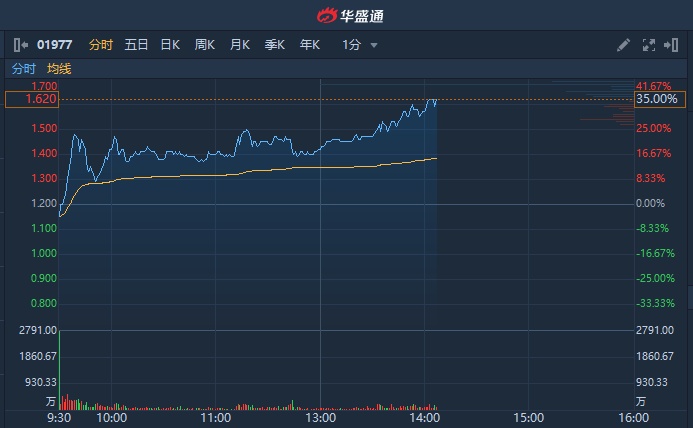Viewport: 693px width, 428px height.
Task: Switch to the 五日 tab
Action: point(136,45)
